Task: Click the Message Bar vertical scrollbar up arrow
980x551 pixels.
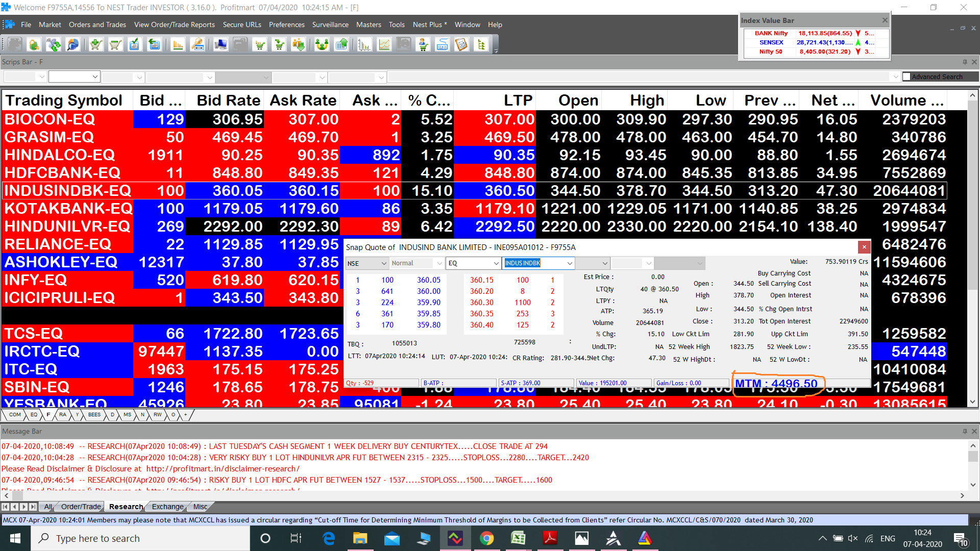Action: pyautogui.click(x=973, y=445)
